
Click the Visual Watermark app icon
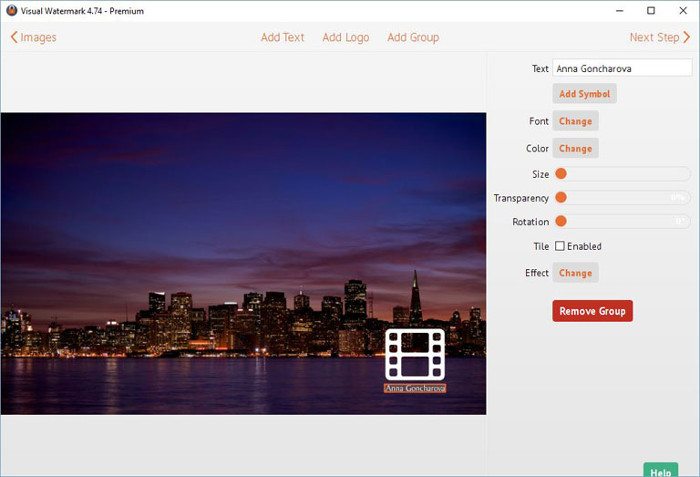[x=11, y=10]
